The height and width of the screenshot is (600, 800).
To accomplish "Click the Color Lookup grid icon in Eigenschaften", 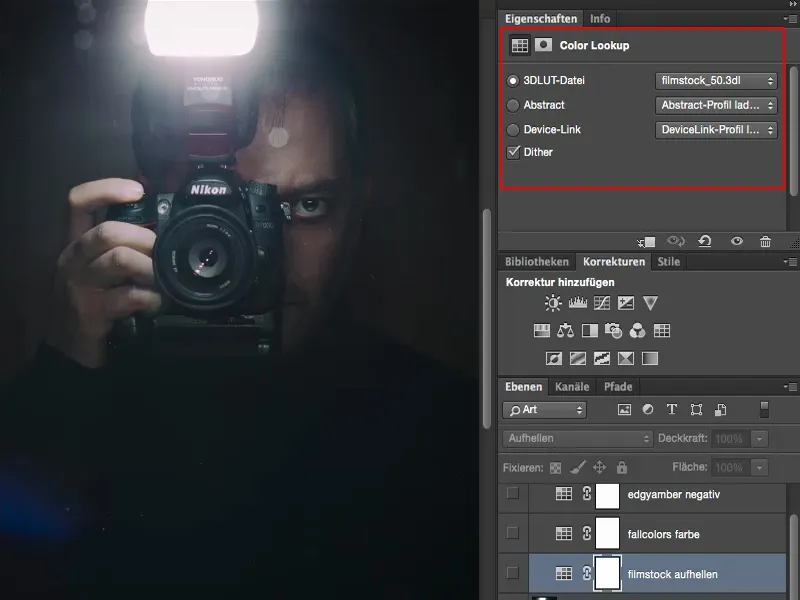I will [519, 45].
